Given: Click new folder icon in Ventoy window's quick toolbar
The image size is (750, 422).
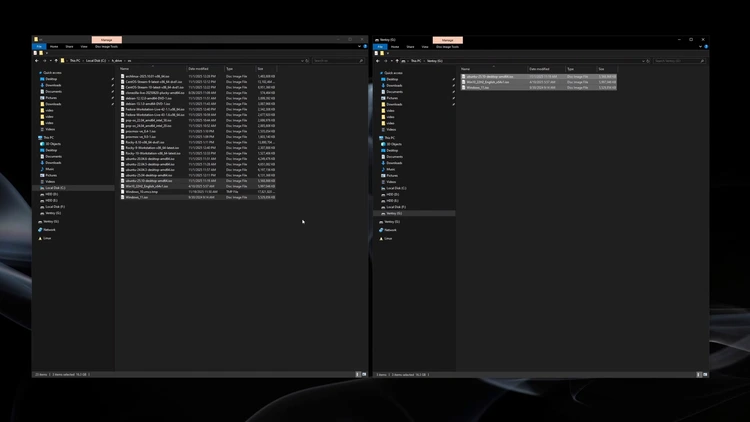Looking at the screenshot, I should [x=382, y=53].
